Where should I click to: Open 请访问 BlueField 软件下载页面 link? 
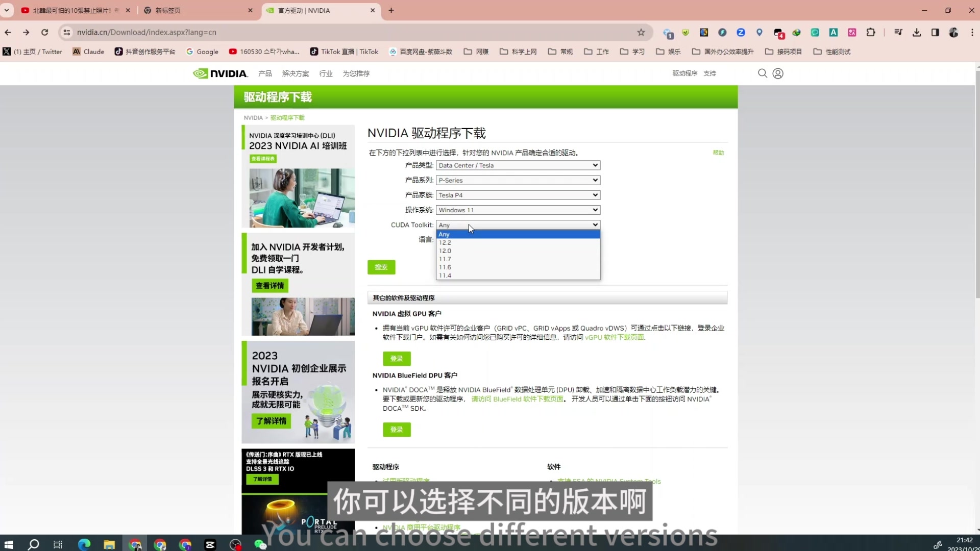(x=517, y=399)
